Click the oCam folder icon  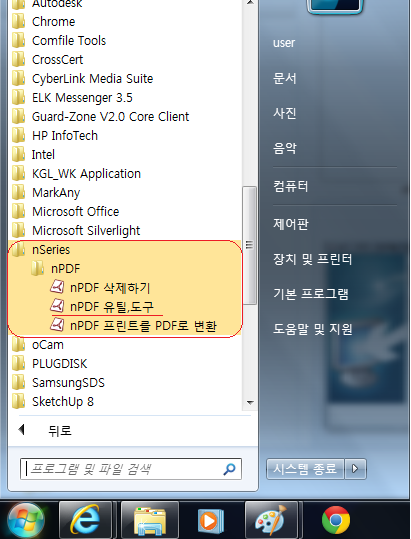click(x=18, y=344)
